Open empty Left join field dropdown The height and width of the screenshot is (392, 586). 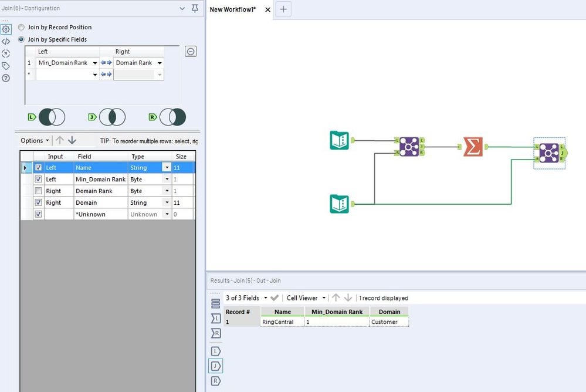click(94, 75)
